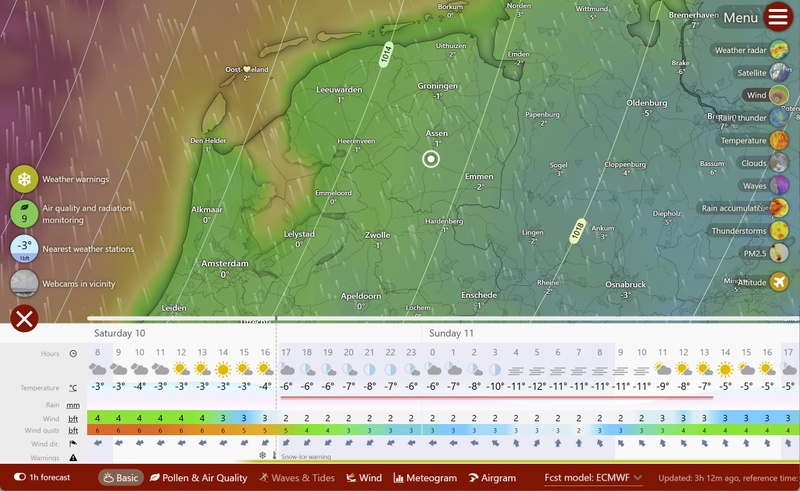Change temperature unit °C
Viewport: 800px width, 491px height.
click(x=73, y=388)
